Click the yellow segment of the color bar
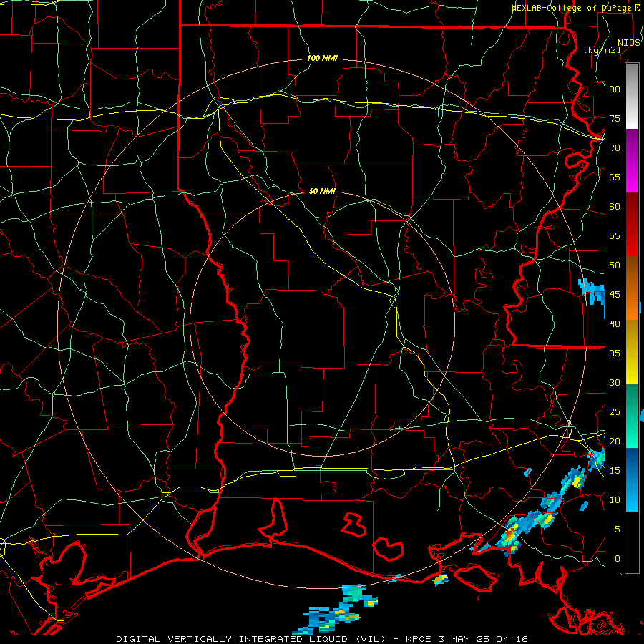The height and width of the screenshot is (644, 644). click(632, 352)
